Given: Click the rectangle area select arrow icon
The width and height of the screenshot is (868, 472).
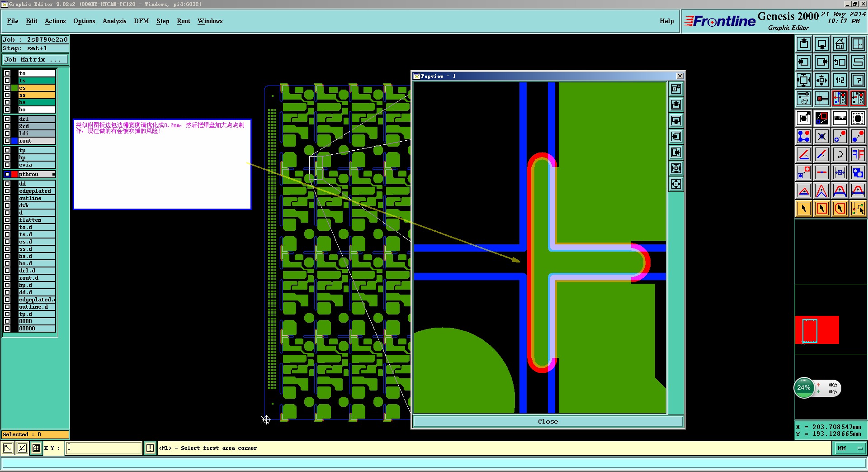Looking at the screenshot, I should (x=822, y=209).
